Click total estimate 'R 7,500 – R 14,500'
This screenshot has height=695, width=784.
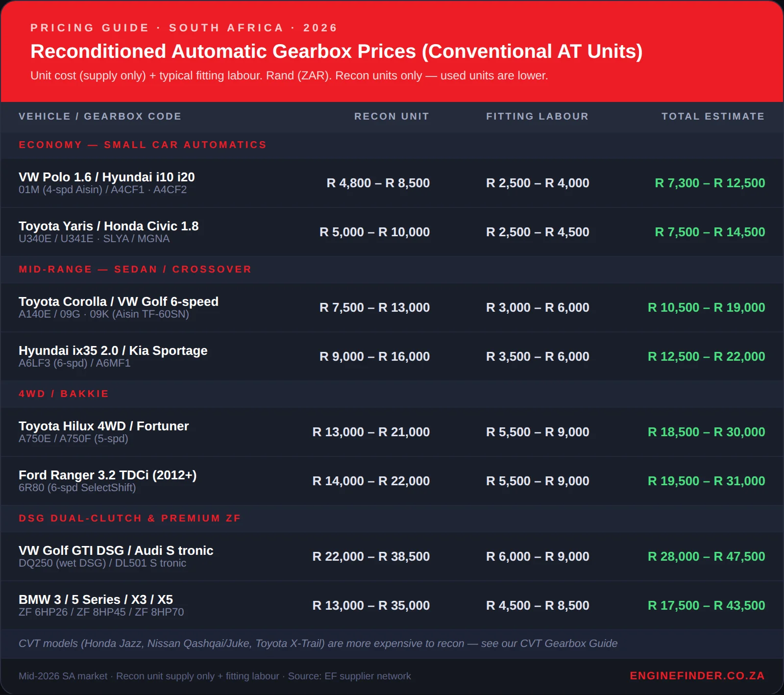click(710, 232)
